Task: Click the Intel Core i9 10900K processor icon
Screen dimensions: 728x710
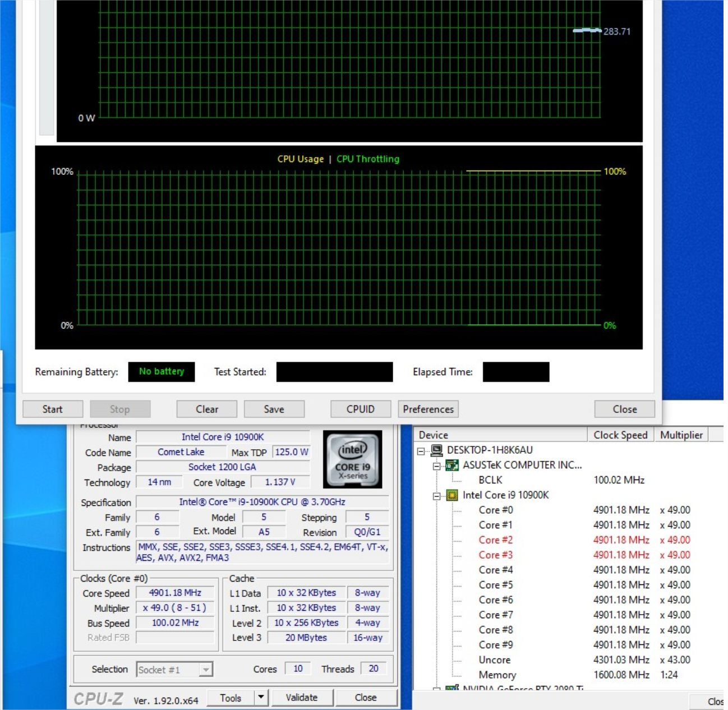Action: (452, 495)
